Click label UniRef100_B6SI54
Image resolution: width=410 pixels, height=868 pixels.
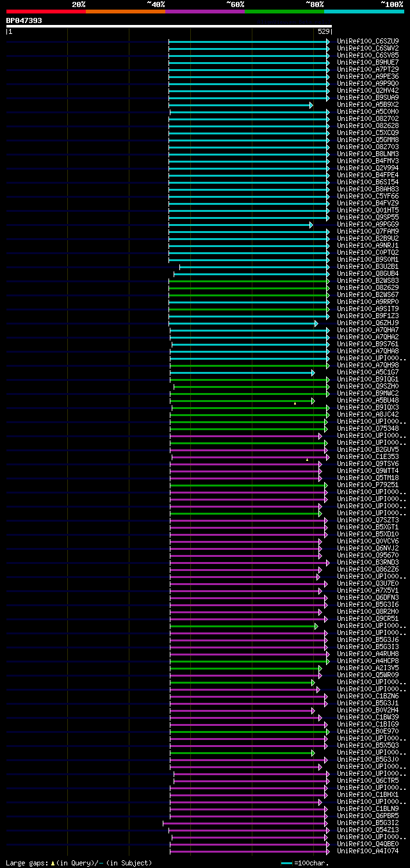pyautogui.click(x=368, y=182)
